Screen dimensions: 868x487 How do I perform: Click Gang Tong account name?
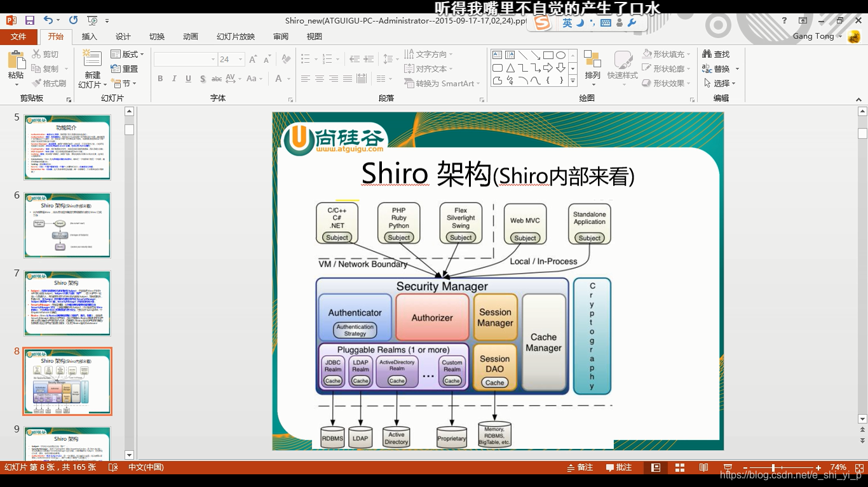pyautogui.click(x=813, y=36)
